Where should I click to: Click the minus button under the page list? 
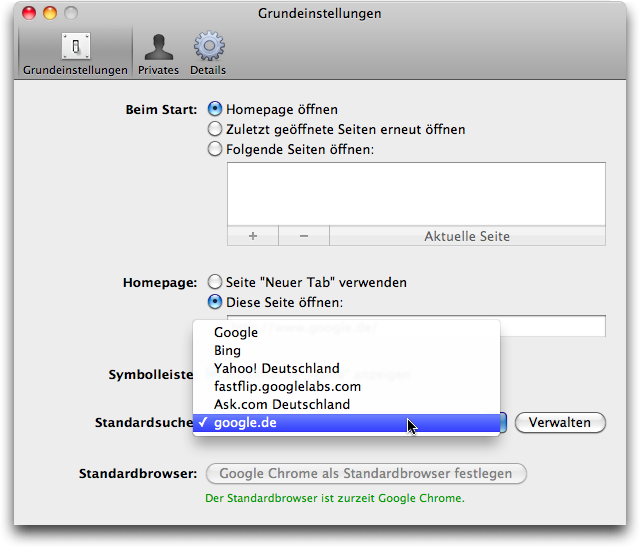(x=304, y=236)
